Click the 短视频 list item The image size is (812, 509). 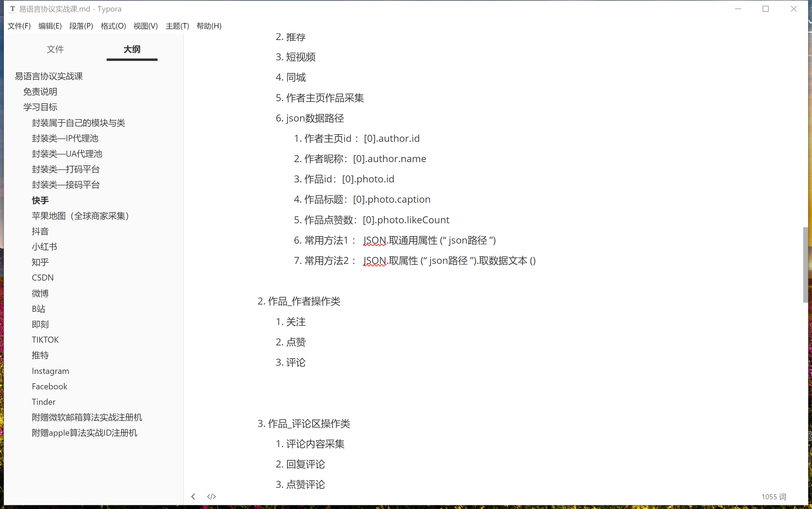point(301,57)
